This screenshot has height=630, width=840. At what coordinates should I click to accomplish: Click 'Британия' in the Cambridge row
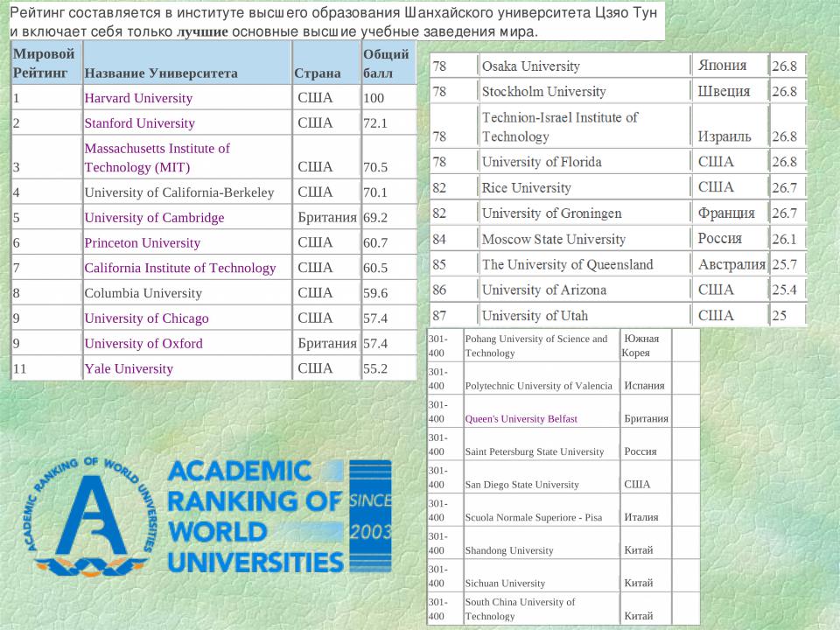pos(326,218)
